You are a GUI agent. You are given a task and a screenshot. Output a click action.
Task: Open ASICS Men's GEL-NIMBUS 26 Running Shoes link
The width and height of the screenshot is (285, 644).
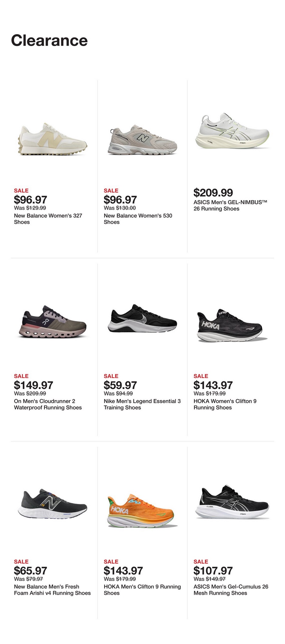pos(230,205)
